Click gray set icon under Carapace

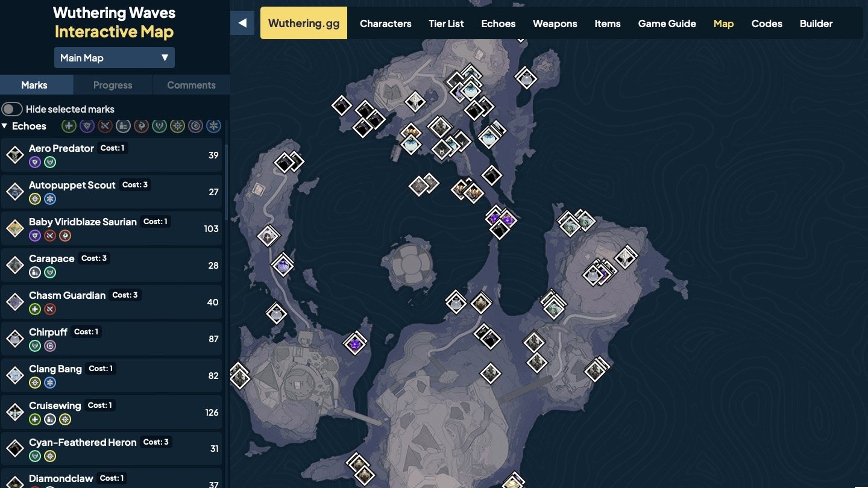[35, 272]
